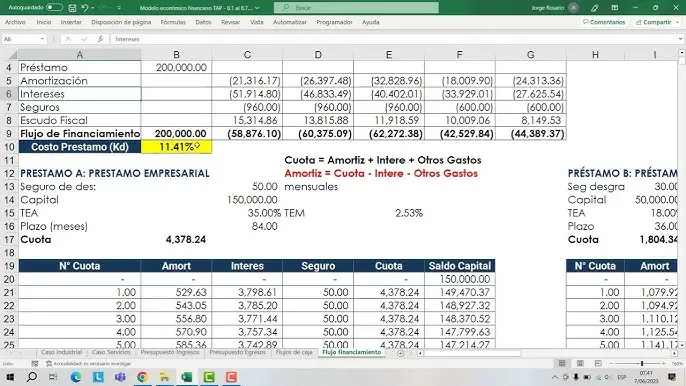Switch to Presupuesto Egresos sheet tab
This screenshot has height=386, width=686.
238,352
